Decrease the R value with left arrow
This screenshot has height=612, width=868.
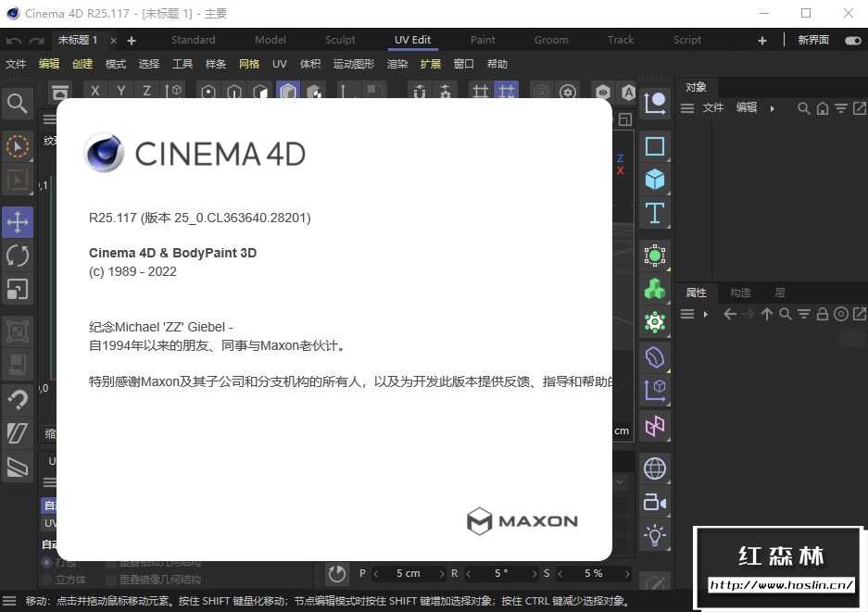point(469,574)
